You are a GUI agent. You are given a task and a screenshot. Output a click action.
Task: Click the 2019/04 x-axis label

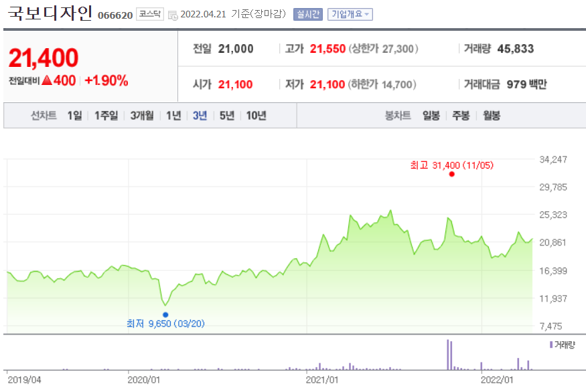pos(24,380)
